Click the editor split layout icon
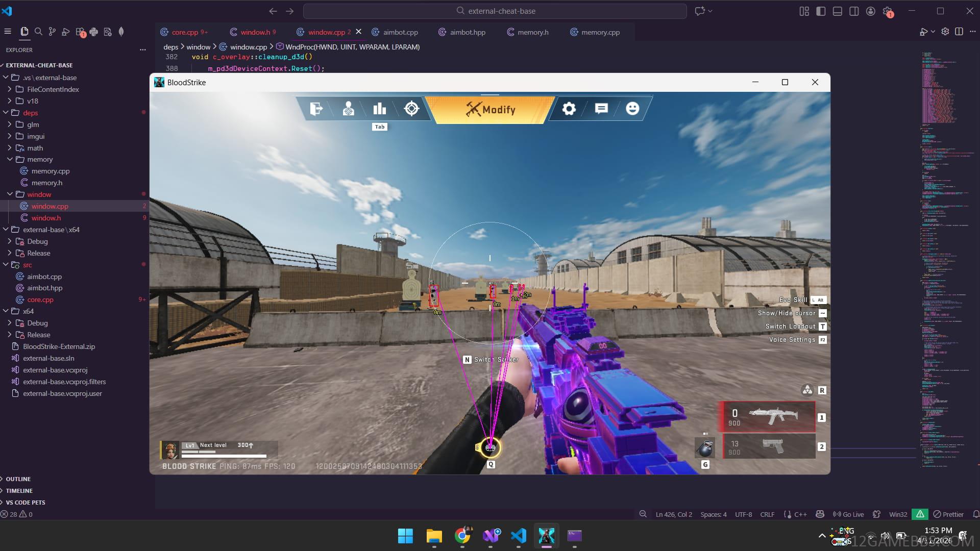Screen dimensions: 980x551 959,32
